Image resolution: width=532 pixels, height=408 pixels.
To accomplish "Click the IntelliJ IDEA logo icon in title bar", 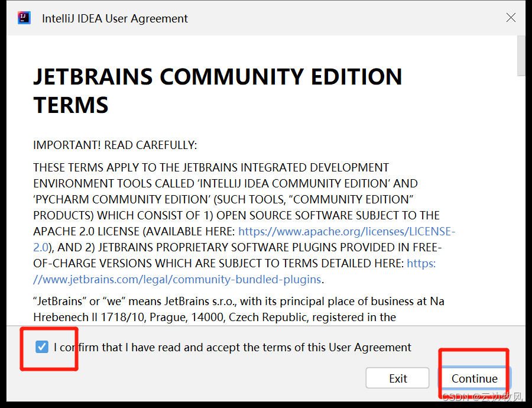I will tap(24, 18).
